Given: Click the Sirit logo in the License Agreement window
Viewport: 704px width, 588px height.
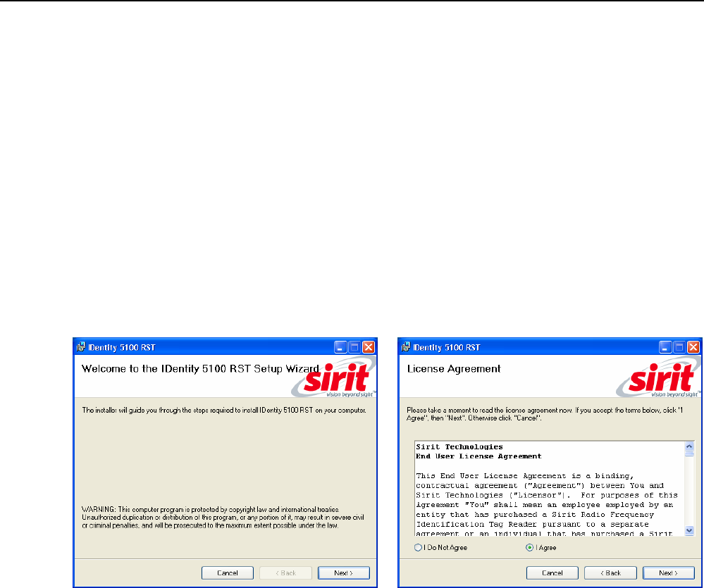Looking at the screenshot, I should (x=659, y=377).
